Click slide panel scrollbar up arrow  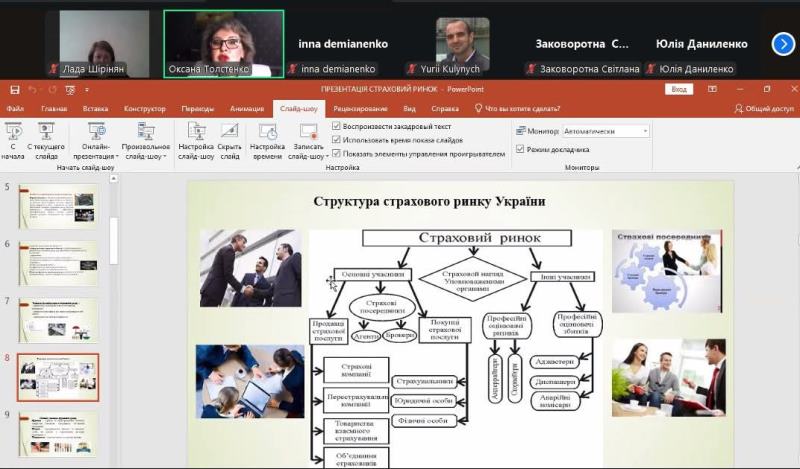(113, 179)
